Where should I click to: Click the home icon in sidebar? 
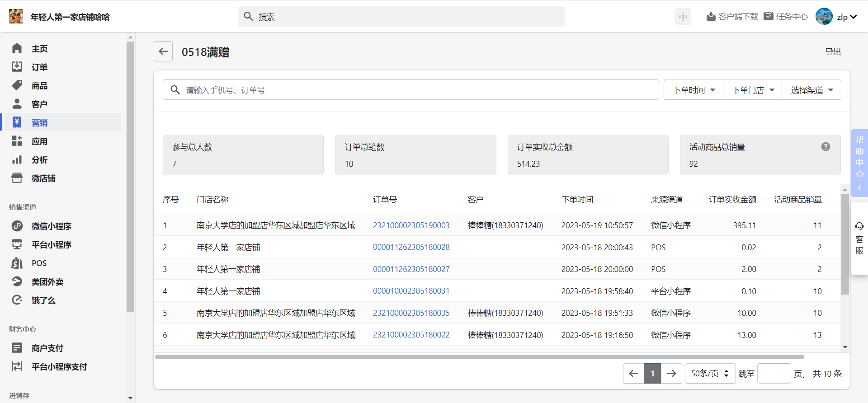tap(17, 48)
